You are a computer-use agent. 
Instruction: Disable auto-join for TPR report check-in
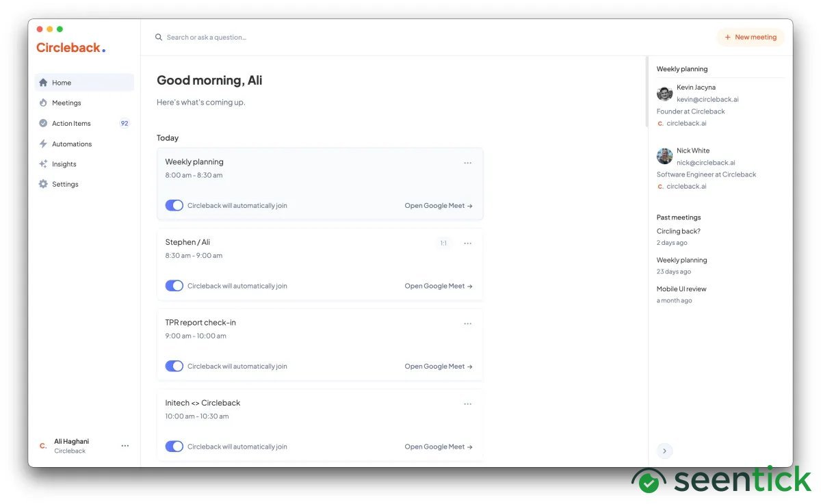[x=174, y=366]
